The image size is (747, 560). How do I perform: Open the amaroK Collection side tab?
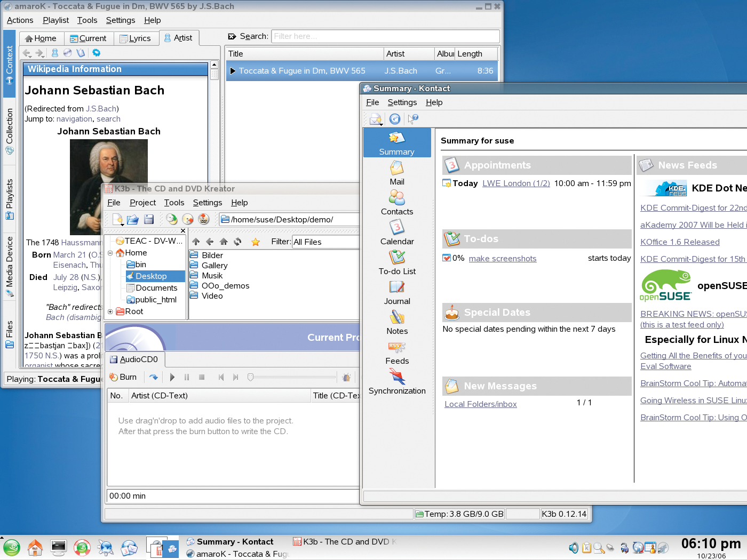tap(10, 131)
